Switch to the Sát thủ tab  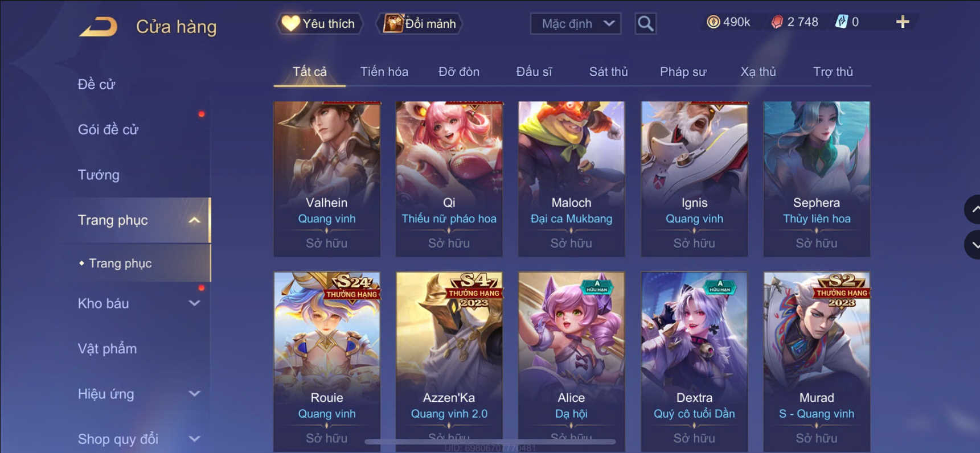tap(608, 72)
